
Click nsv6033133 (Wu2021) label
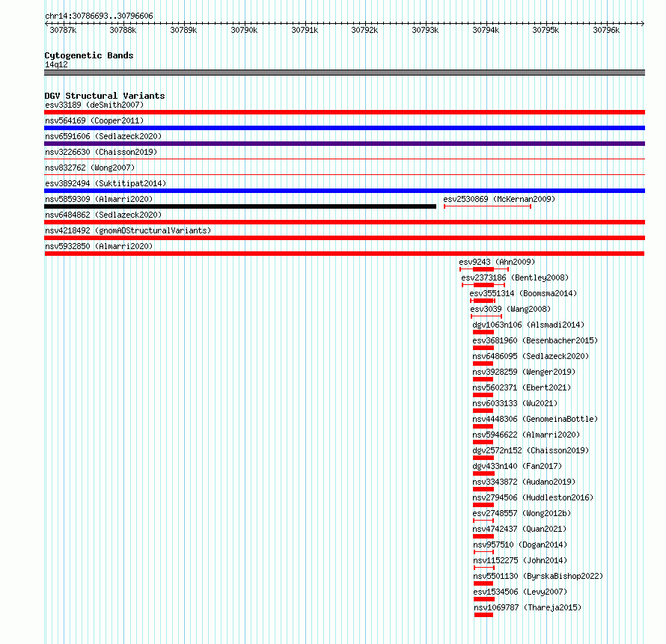pyautogui.click(x=515, y=403)
